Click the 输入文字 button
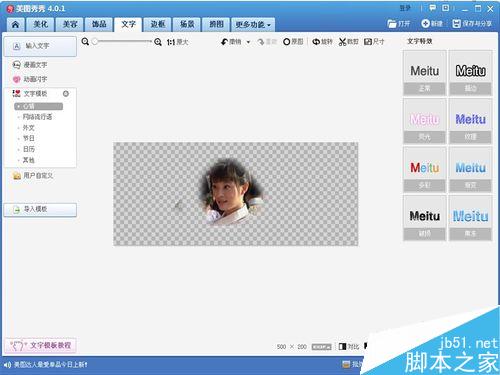 point(40,46)
